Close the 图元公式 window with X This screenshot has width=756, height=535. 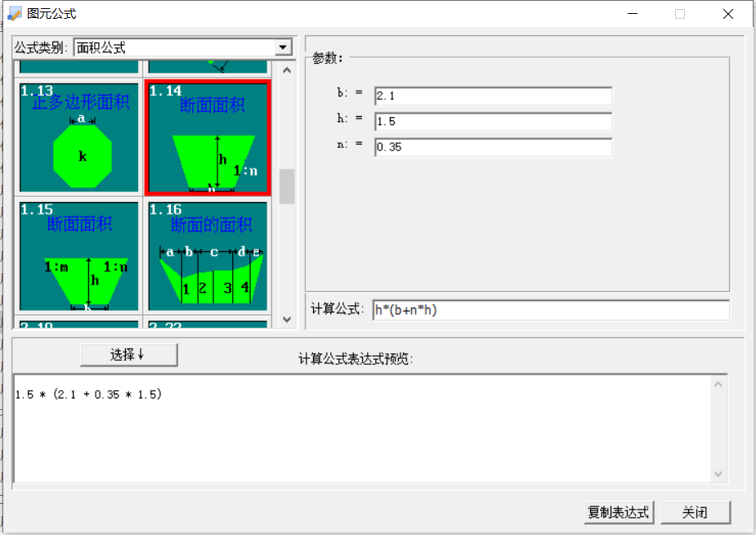click(728, 14)
